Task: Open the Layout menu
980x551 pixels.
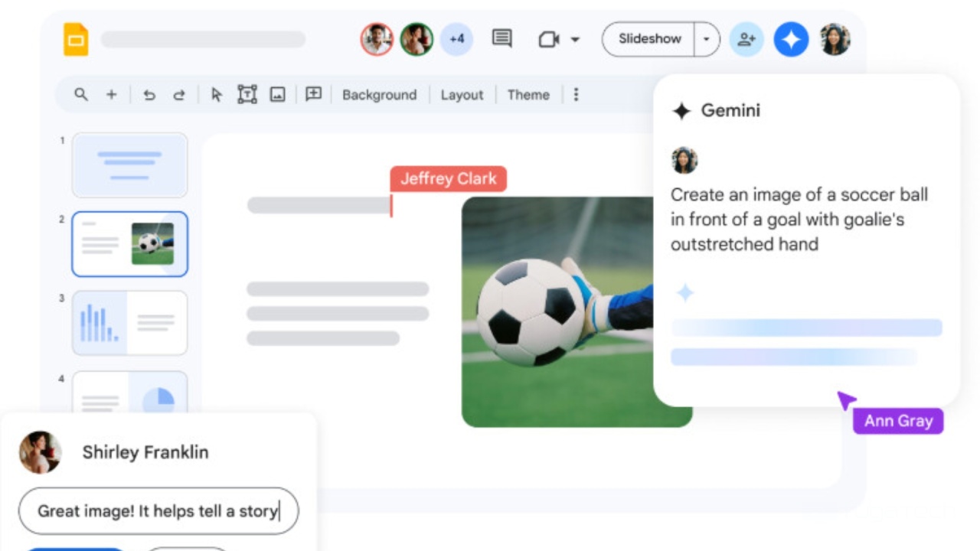Action: 462,95
